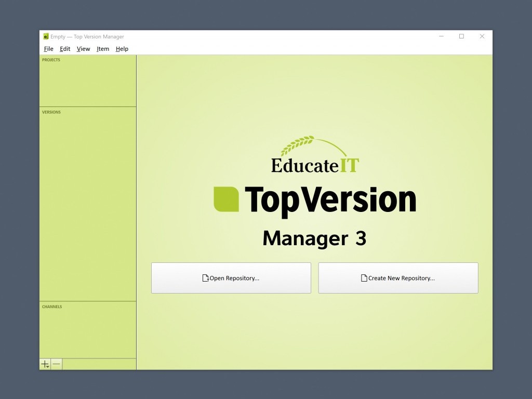Close the Top Version Manager window
The width and height of the screenshot is (532, 399).
pos(482,36)
